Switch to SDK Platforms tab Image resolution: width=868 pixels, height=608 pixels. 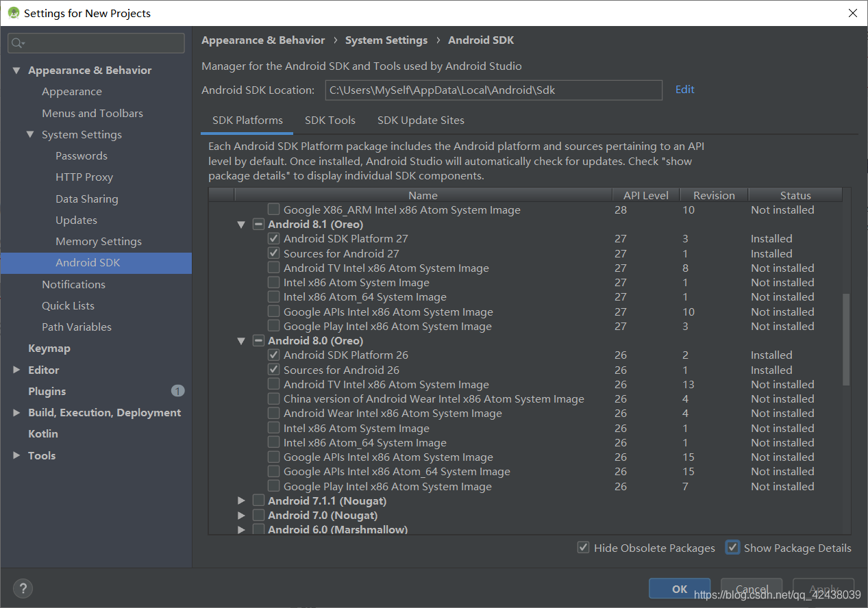247,121
